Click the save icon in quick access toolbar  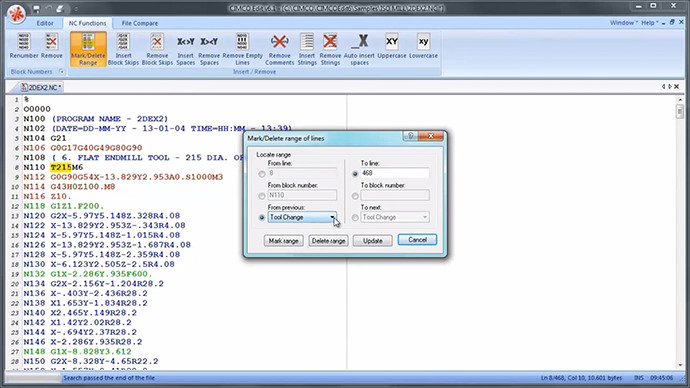[36, 8]
